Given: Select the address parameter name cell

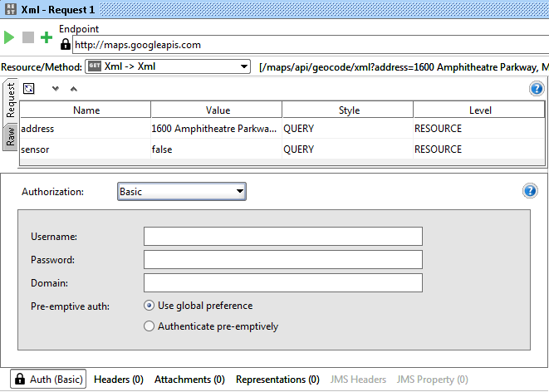Looking at the screenshot, I should click(86, 129).
